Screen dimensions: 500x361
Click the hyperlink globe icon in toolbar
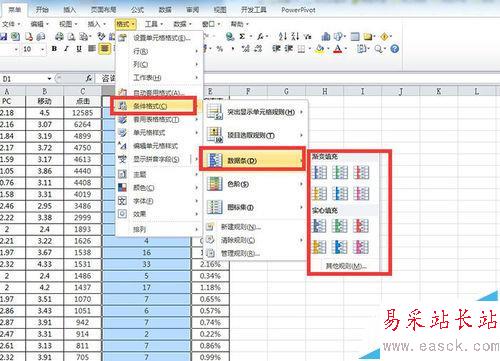[x=230, y=37]
